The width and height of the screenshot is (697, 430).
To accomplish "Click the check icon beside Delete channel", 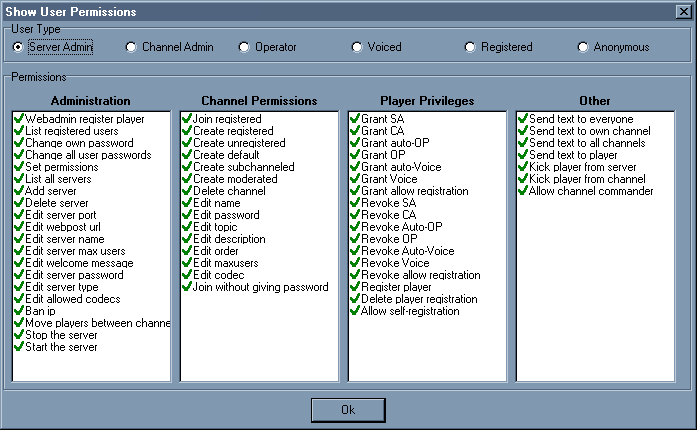I will coord(187,191).
